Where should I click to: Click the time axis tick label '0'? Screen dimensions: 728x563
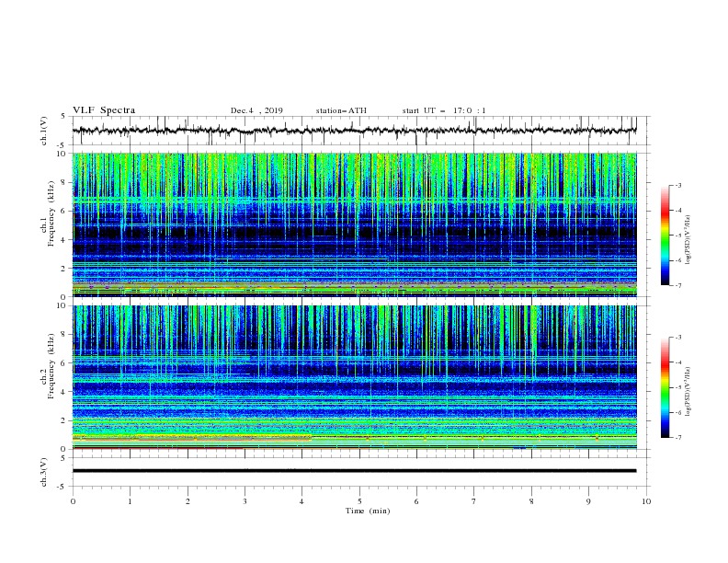pos(73,501)
